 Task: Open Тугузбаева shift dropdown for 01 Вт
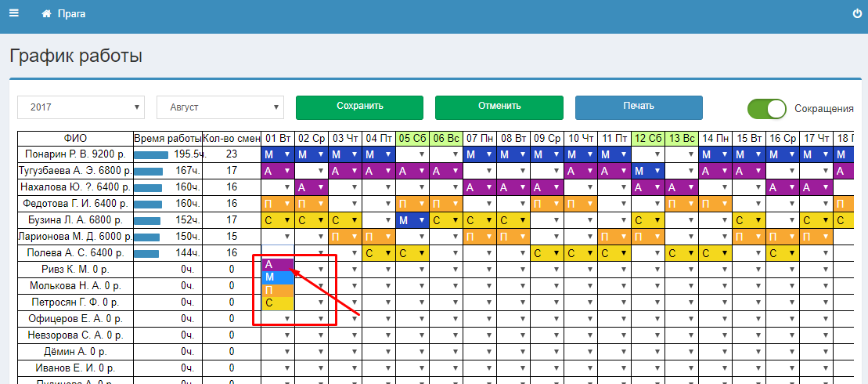coord(277,171)
